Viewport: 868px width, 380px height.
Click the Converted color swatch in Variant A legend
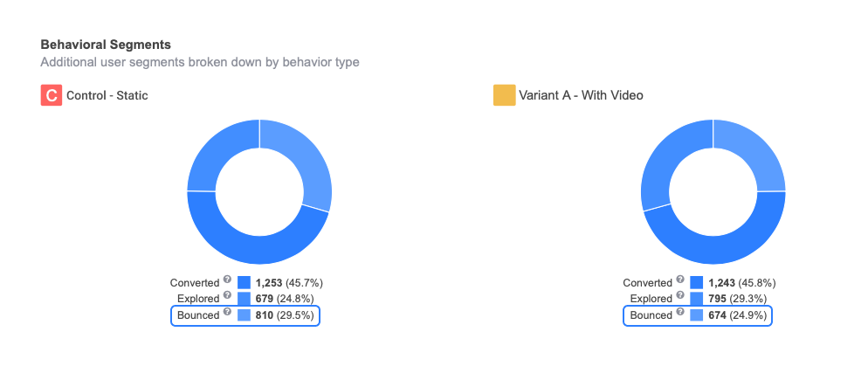point(697,283)
